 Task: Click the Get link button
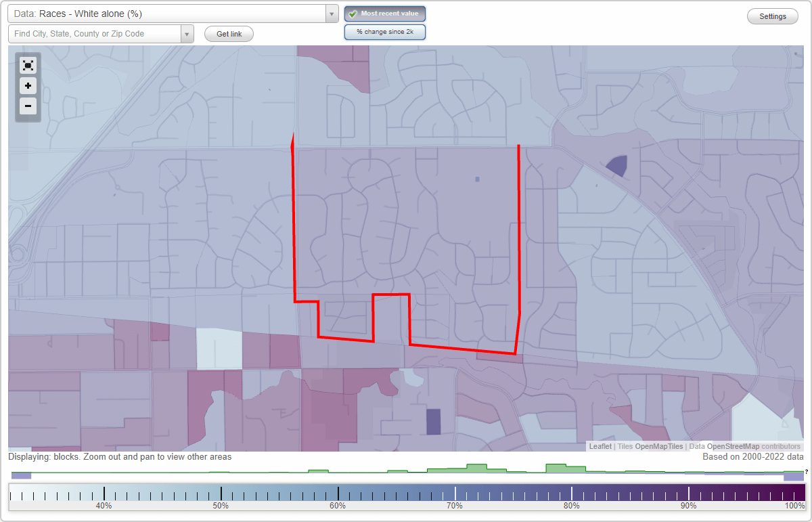pyautogui.click(x=228, y=34)
